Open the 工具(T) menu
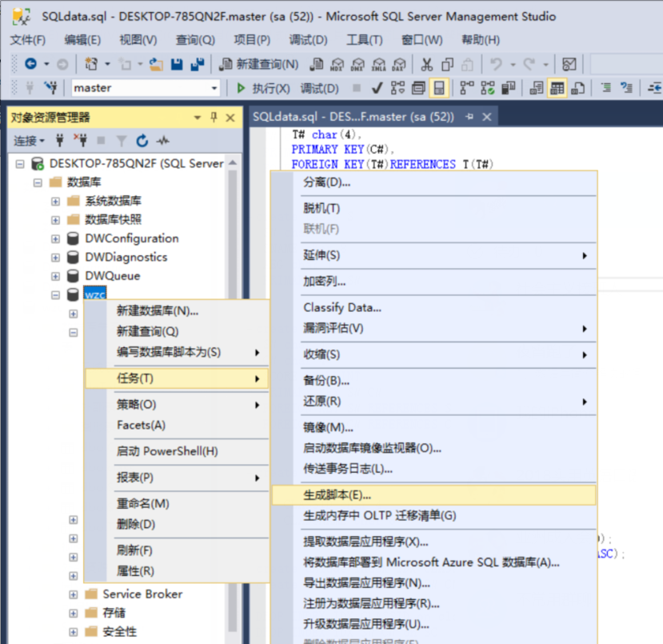Viewport: 663px width, 644px height. tap(365, 40)
